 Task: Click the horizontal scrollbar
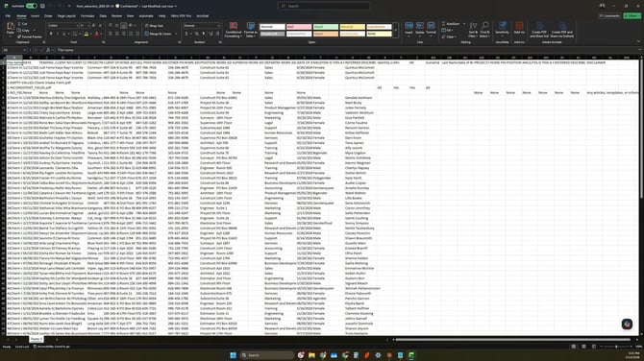tap(512, 340)
